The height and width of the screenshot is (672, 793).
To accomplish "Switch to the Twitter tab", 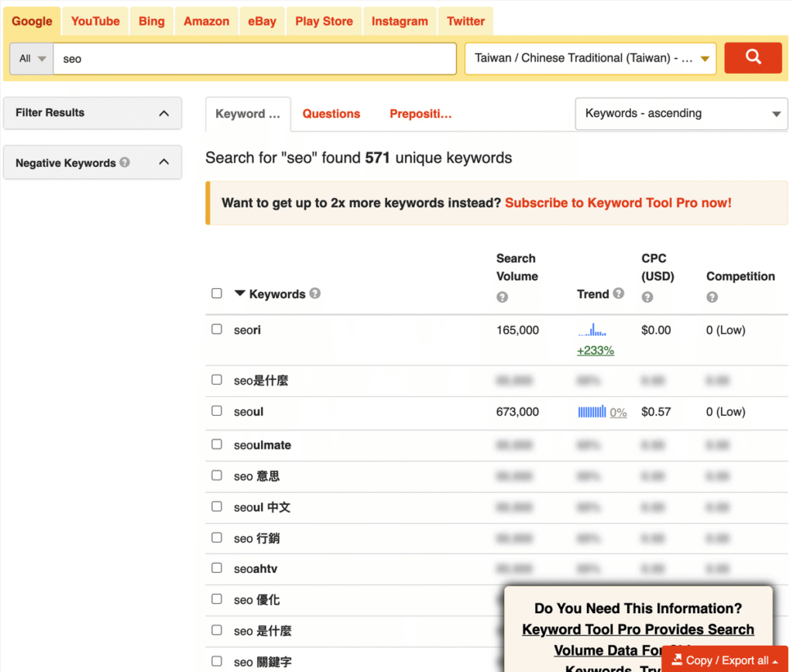I will point(465,21).
